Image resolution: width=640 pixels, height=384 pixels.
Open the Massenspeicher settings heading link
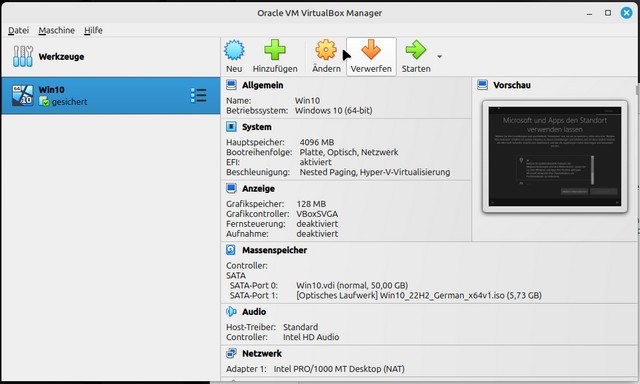tap(274, 250)
